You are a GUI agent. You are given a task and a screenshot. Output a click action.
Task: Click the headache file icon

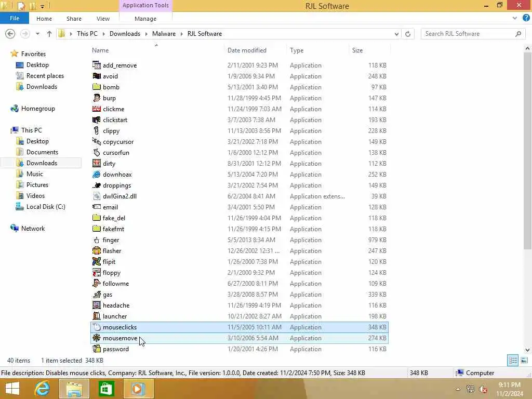[96, 305]
